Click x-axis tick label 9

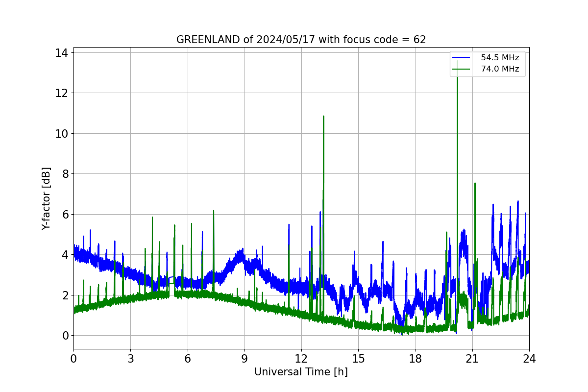(x=245, y=359)
